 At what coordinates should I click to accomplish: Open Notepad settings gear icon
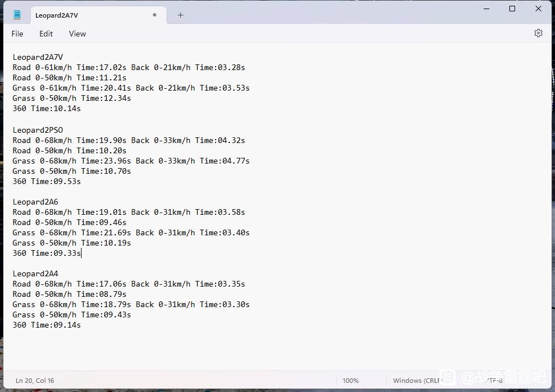coord(538,33)
